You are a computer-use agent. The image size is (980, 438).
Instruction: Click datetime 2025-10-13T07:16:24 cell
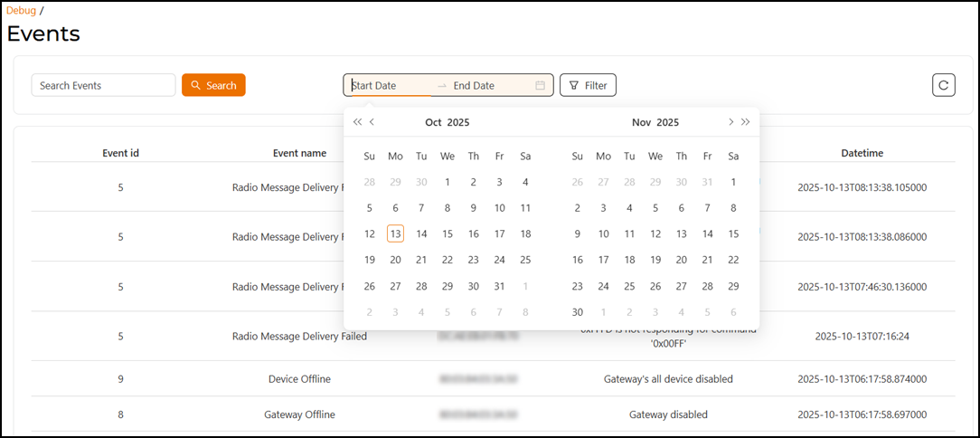862,336
